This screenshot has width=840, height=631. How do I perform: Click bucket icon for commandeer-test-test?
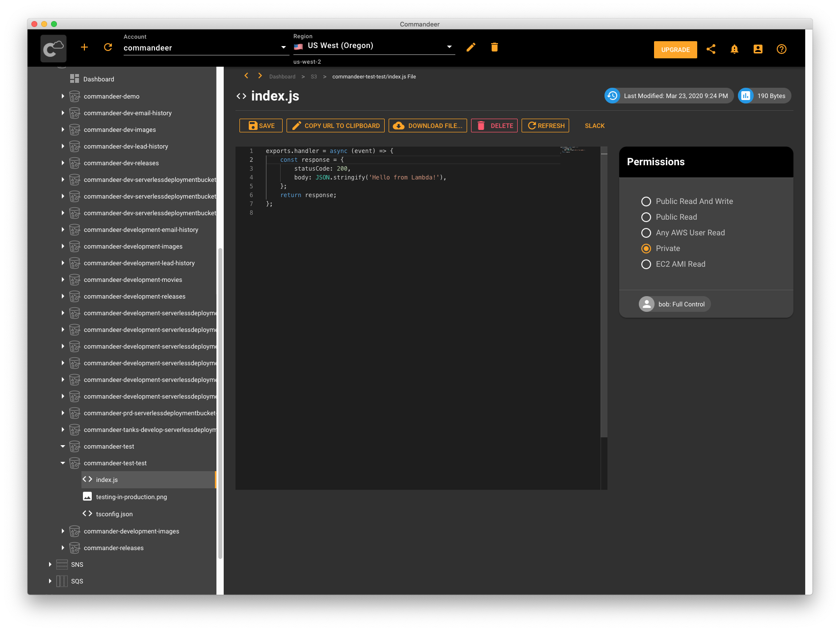tap(75, 463)
